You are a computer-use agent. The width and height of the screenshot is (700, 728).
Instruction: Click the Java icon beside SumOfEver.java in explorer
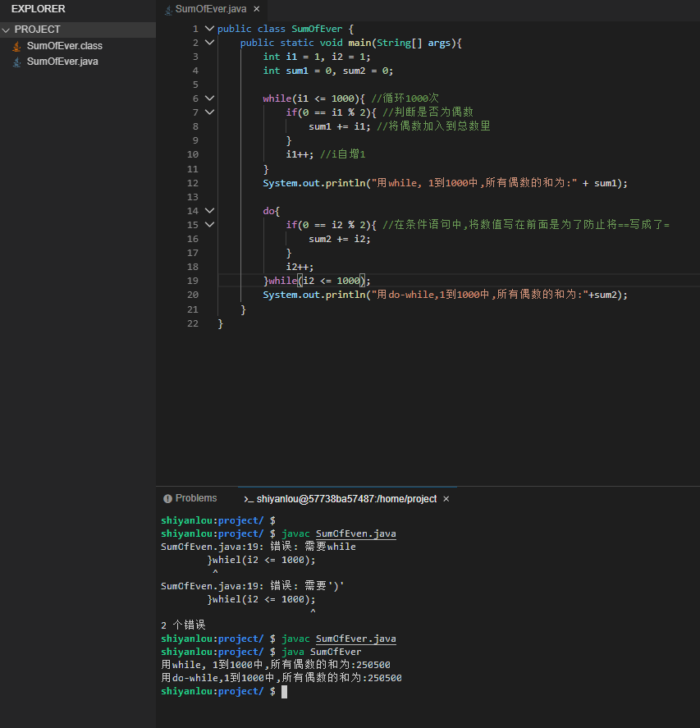(x=16, y=62)
